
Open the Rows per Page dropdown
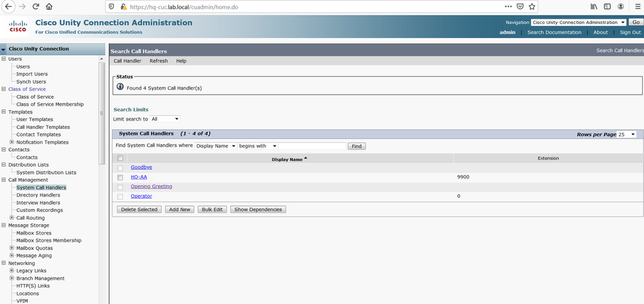pos(627,135)
